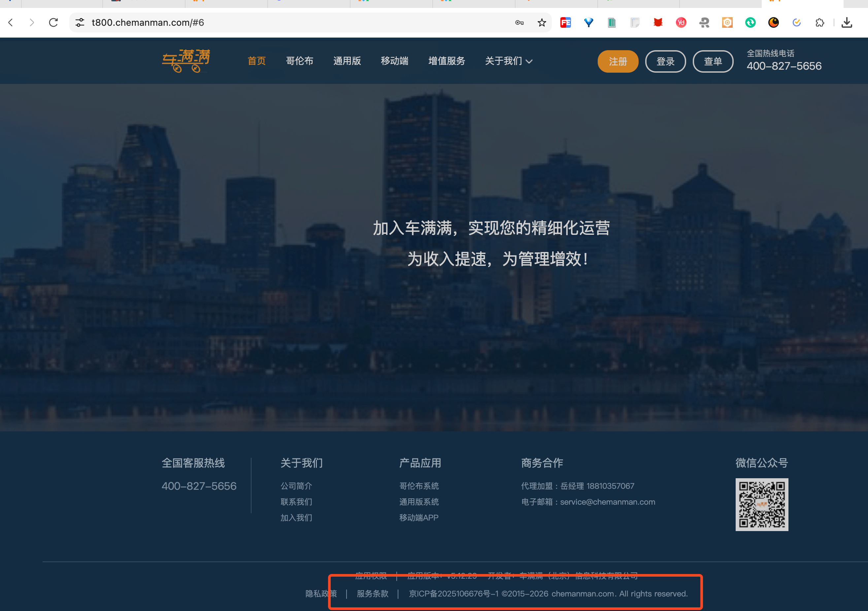This screenshot has width=868, height=611.
Task: Go to the 哥伦布 nav item
Action: pyautogui.click(x=299, y=61)
